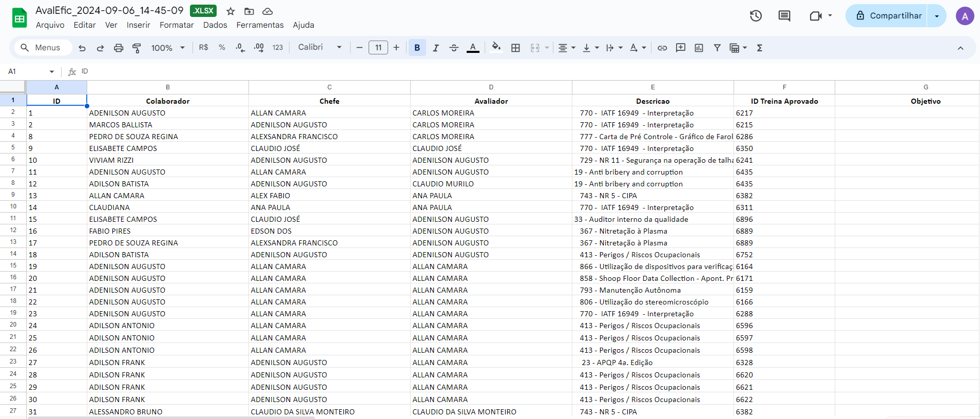Open the borders menu

click(515, 48)
